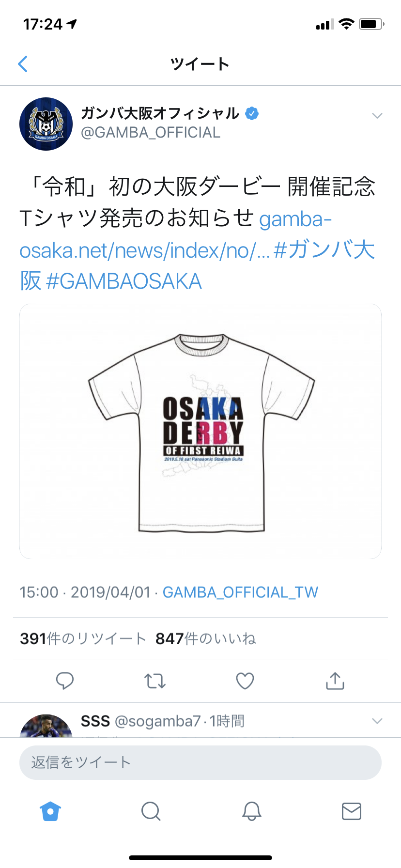The image size is (401, 868).
Task: Open the messages envelope icon
Action: (352, 811)
